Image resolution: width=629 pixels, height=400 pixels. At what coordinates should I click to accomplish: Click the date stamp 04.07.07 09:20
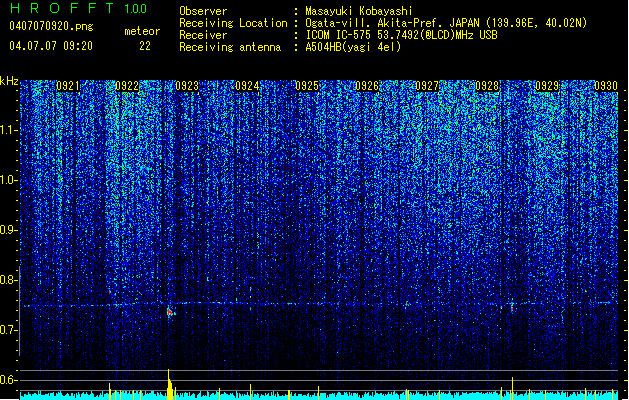click(51, 45)
